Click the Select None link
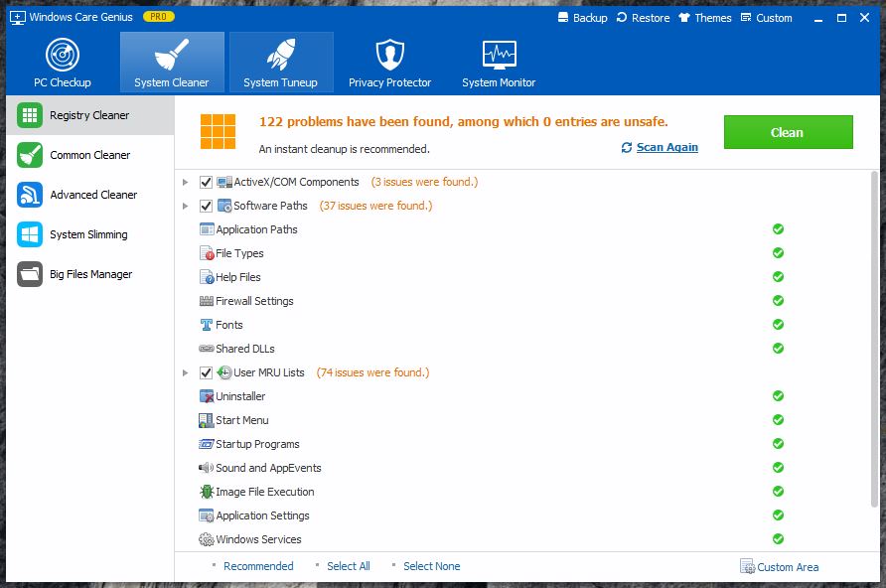Viewport: 886px width, 588px height. click(432, 566)
